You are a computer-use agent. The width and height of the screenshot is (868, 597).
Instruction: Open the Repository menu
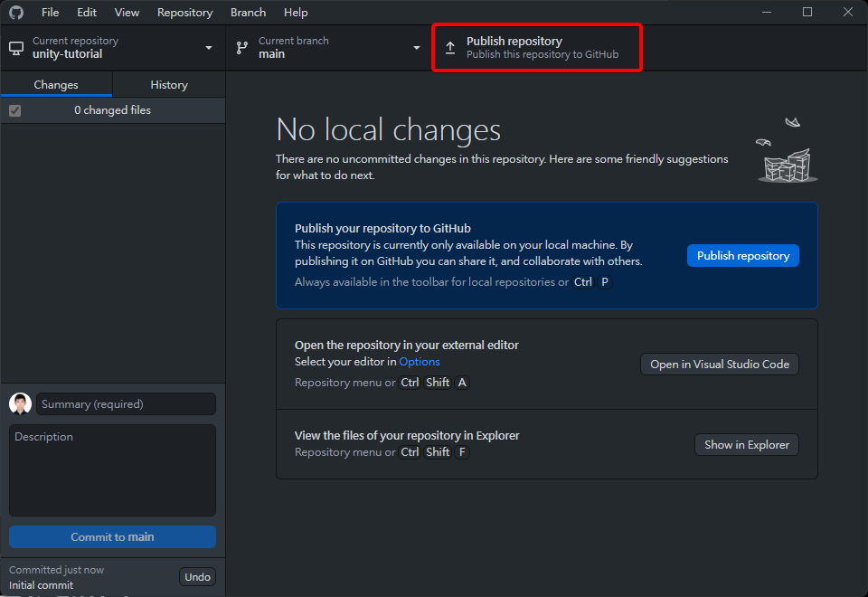click(184, 12)
